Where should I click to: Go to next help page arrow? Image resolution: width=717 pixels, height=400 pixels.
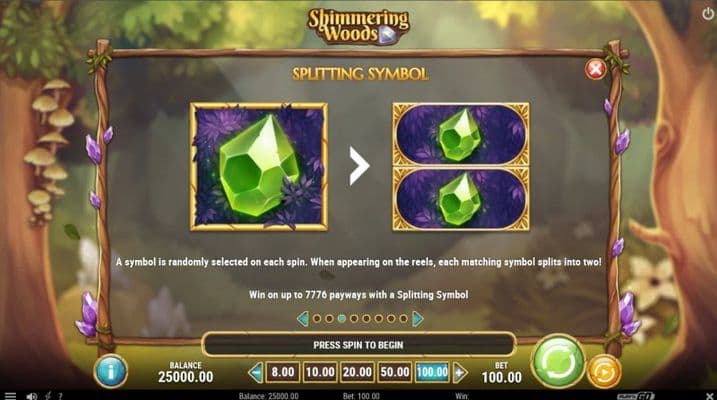(x=417, y=319)
